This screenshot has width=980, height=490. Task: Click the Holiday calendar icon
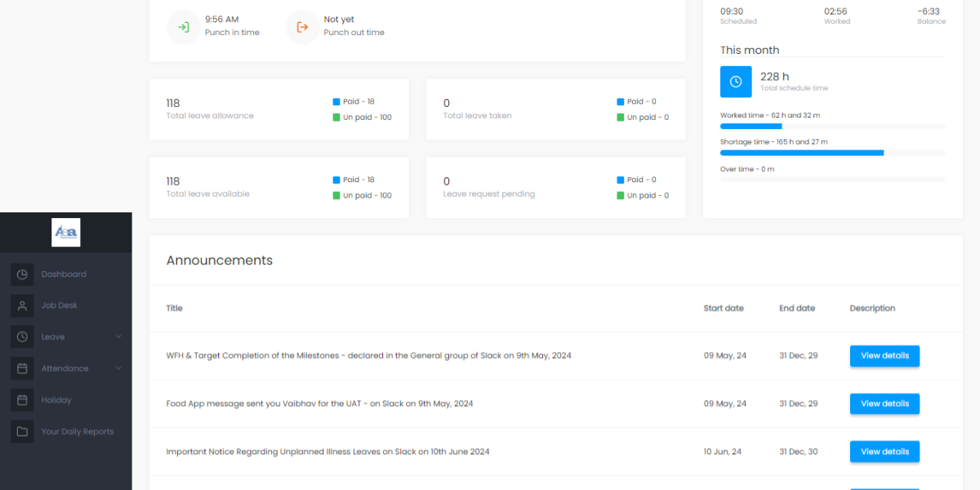tap(22, 400)
